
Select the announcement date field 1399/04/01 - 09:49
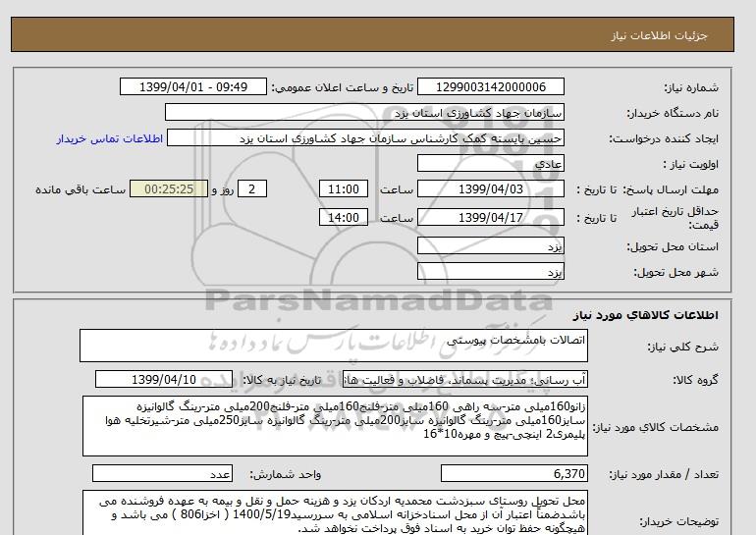(192, 87)
